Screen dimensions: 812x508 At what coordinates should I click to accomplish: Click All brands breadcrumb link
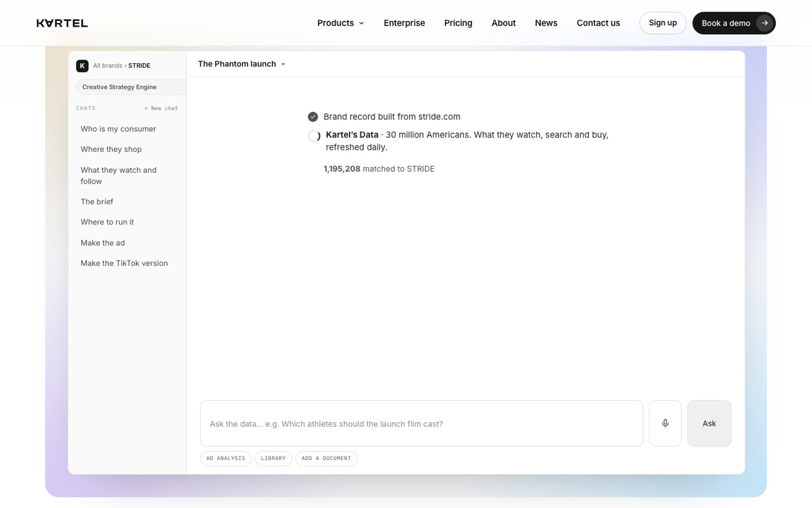click(107, 66)
